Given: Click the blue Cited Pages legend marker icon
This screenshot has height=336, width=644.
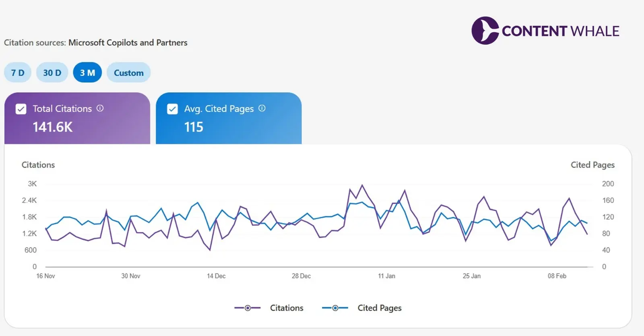Looking at the screenshot, I should 335,307.
